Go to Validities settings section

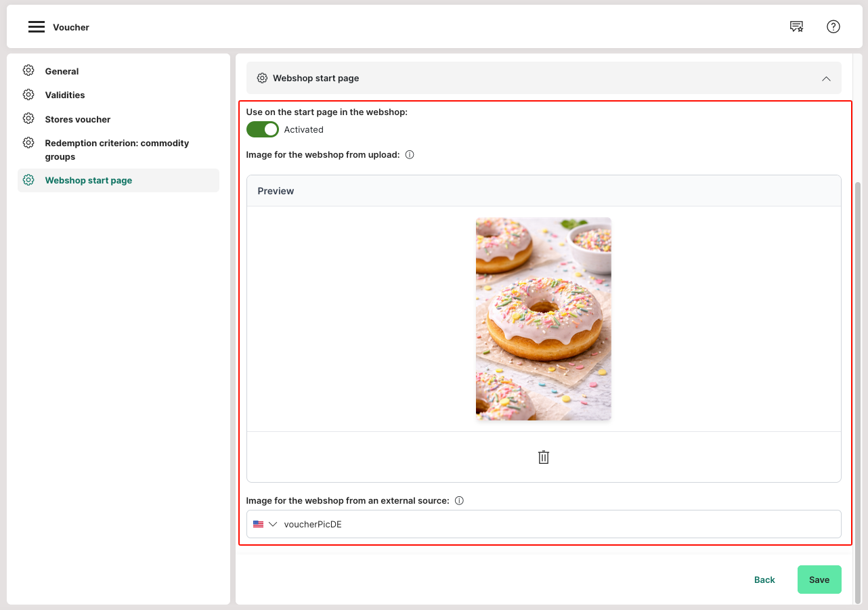[x=65, y=95]
